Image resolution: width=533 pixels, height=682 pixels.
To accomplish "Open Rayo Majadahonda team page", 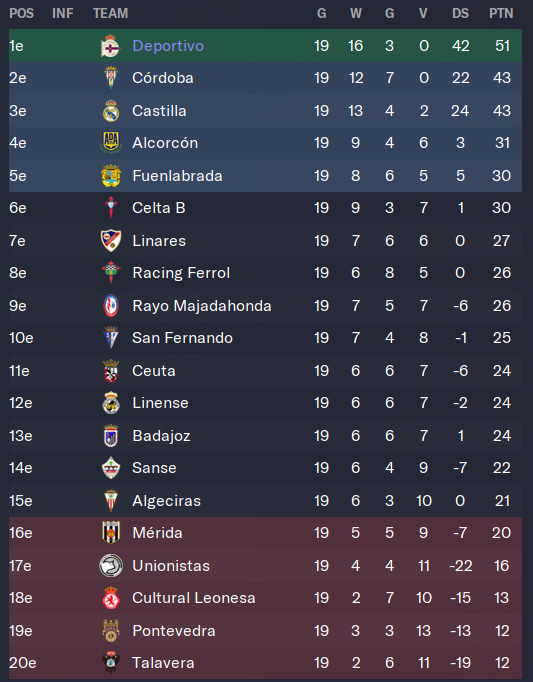I will pyautogui.click(x=202, y=306).
